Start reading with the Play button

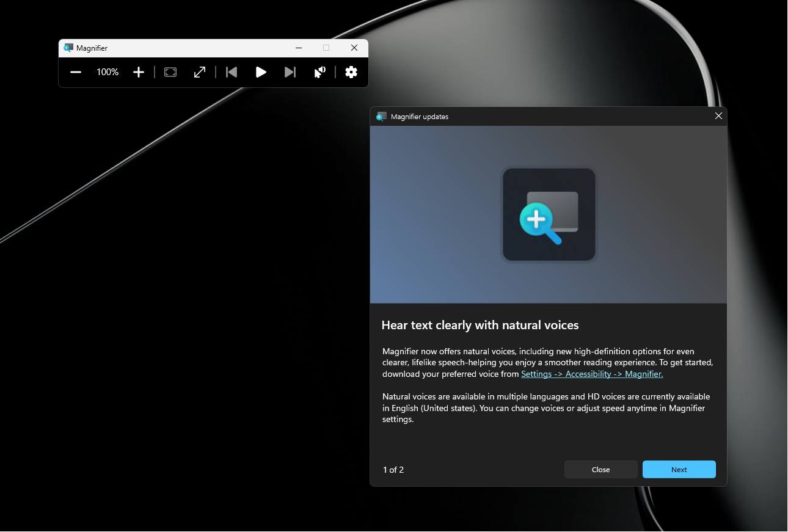[261, 72]
